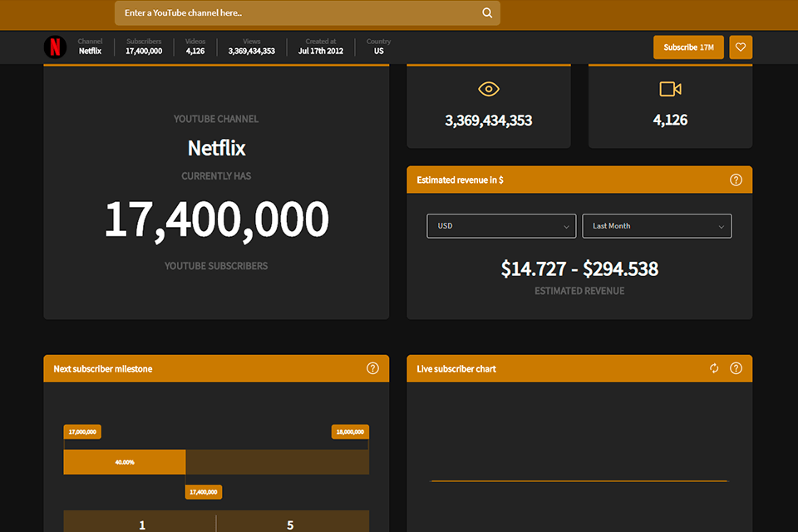Click the 18,000,000 milestone label
Screen dimensions: 798x532
pos(348,431)
